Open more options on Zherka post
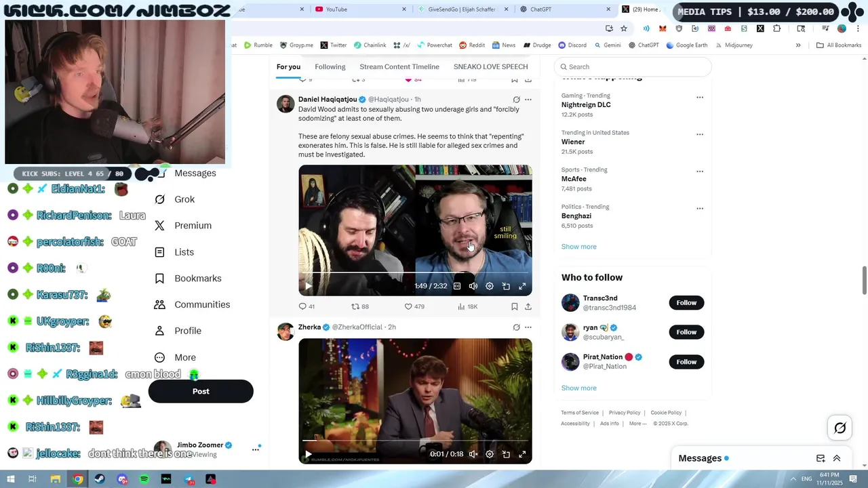Screen dimensions: 868x488 click(528, 327)
